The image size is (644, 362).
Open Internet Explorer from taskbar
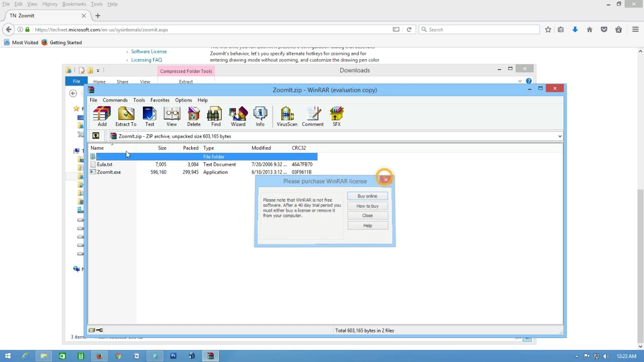pyautogui.click(x=25, y=356)
